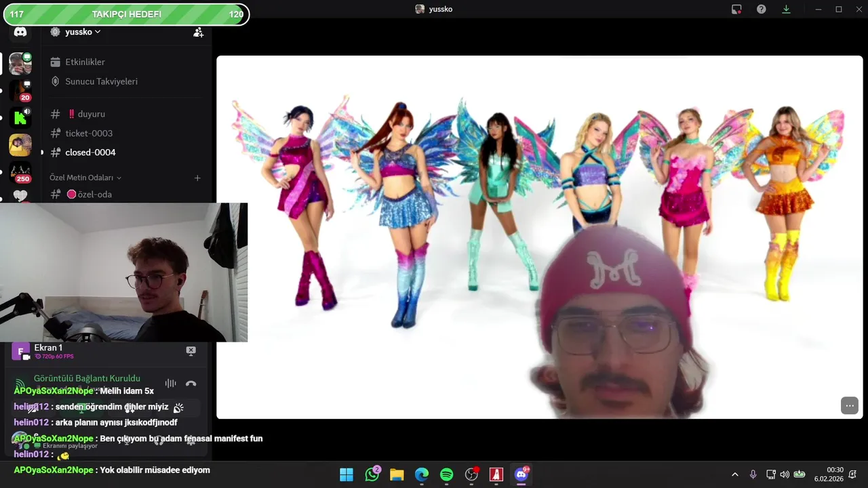Open File Explorer from the taskbar
Viewport: 868px width, 488px height.
click(397, 474)
